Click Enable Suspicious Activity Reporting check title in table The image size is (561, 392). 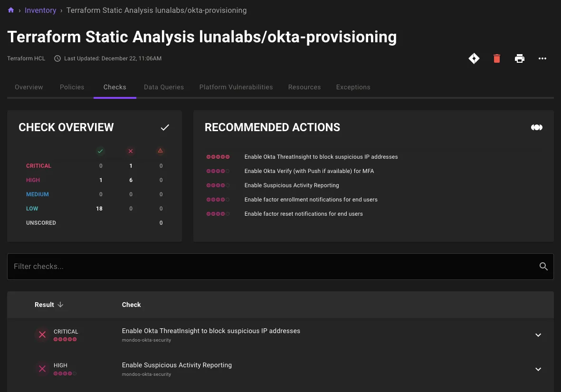(177, 365)
